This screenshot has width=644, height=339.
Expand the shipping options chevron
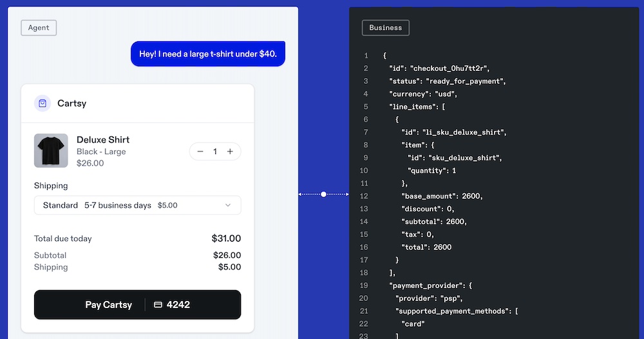(x=228, y=206)
